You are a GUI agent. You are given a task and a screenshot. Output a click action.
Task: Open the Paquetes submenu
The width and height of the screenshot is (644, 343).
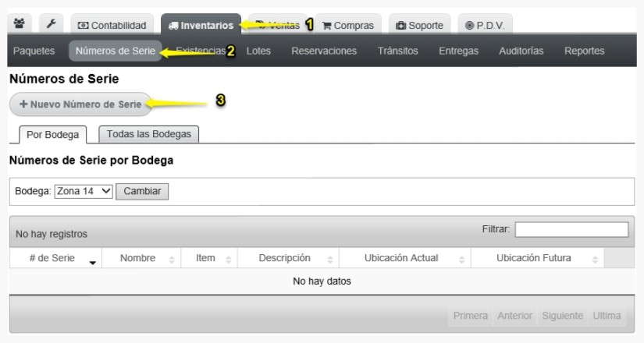34,51
